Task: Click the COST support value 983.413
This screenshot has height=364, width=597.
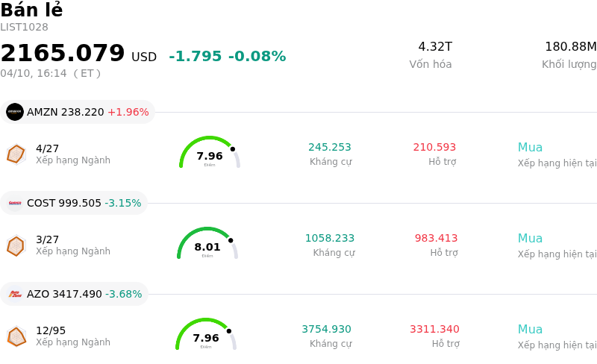Action: (437, 239)
